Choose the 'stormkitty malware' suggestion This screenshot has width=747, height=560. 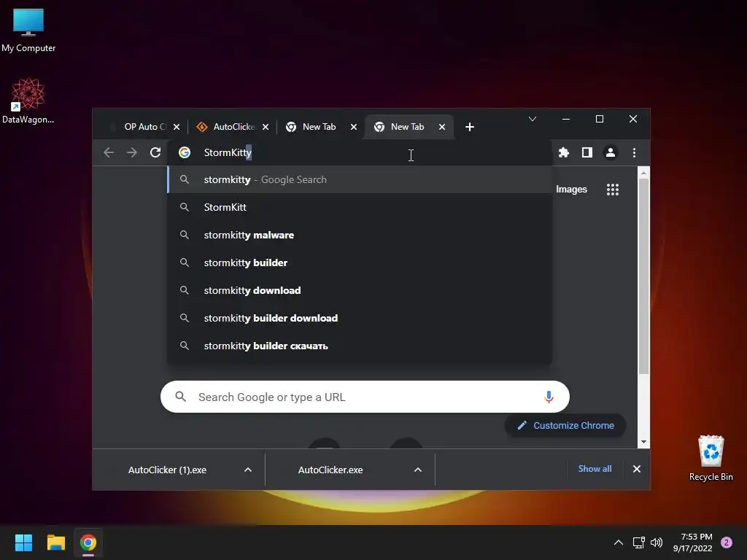360,235
